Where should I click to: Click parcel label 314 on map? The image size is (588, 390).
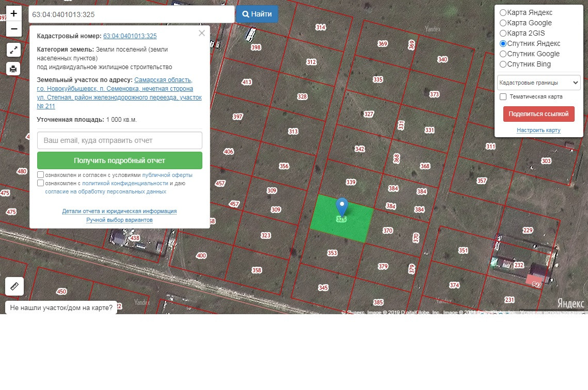pyautogui.click(x=321, y=27)
